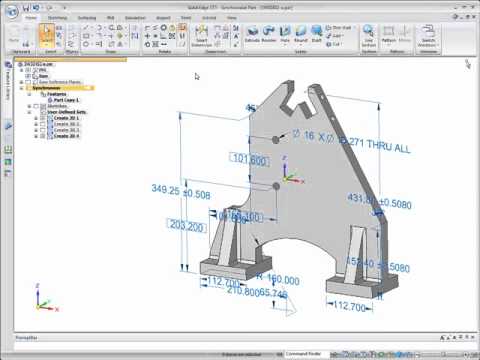
Task: Switch to the PMI ribbon tab
Action: coord(110,18)
